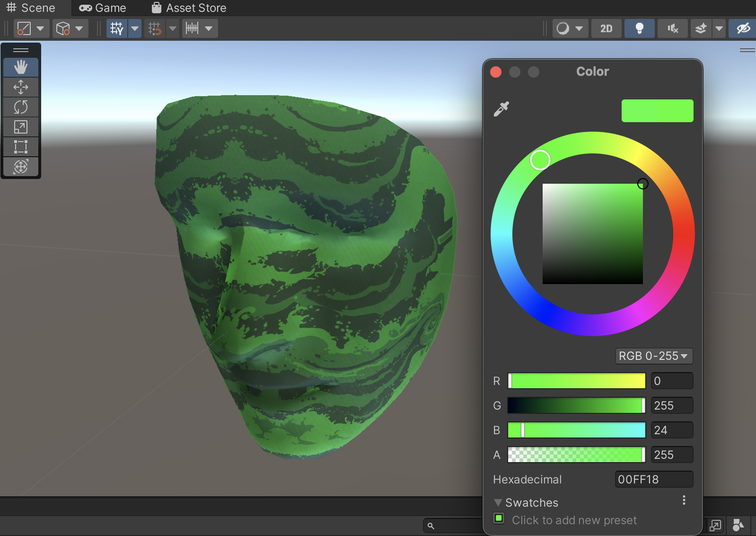This screenshot has width=756, height=536.
Task: Select the Scale tool
Action: tap(21, 127)
